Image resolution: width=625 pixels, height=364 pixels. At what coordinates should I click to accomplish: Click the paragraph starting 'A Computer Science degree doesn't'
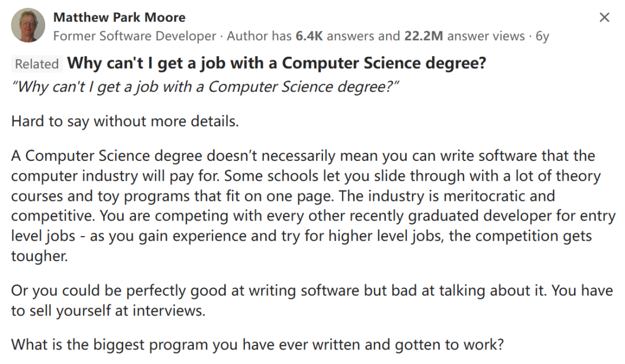(x=313, y=205)
